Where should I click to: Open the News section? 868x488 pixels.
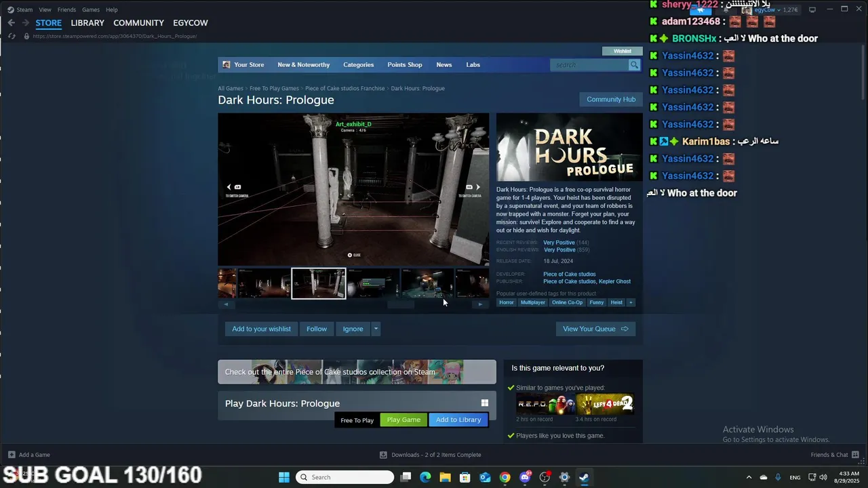coord(444,65)
